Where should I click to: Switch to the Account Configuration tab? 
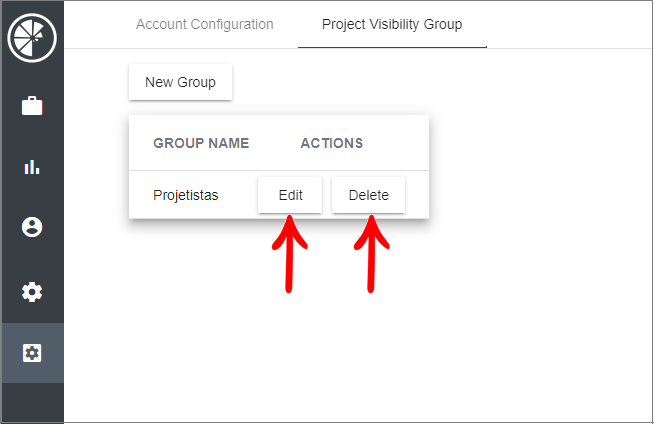coord(204,24)
